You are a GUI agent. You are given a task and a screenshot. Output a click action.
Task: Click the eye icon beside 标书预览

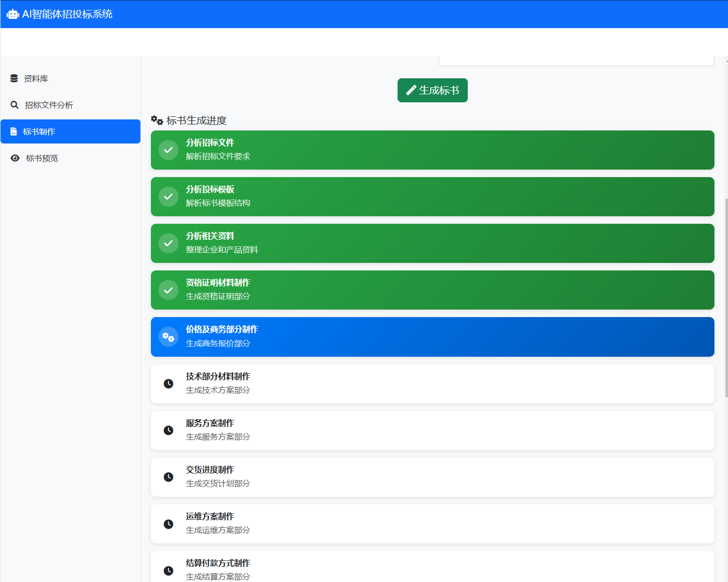[15, 158]
